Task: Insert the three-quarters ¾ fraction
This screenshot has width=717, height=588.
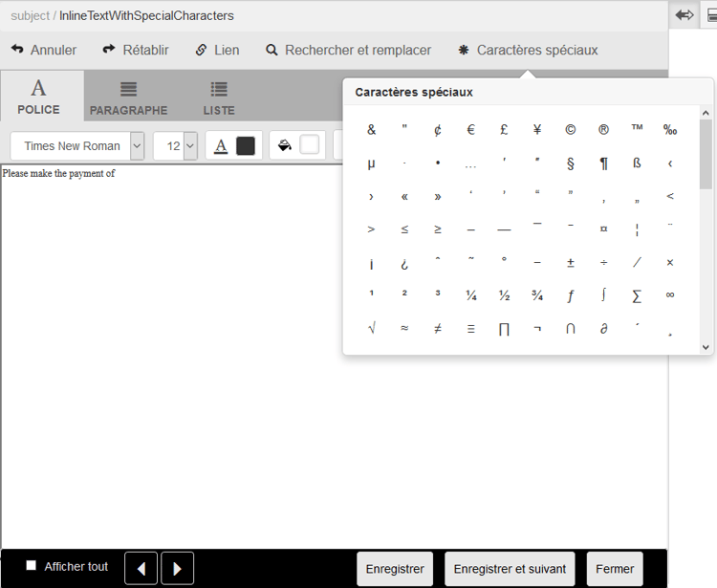Action: (x=537, y=295)
